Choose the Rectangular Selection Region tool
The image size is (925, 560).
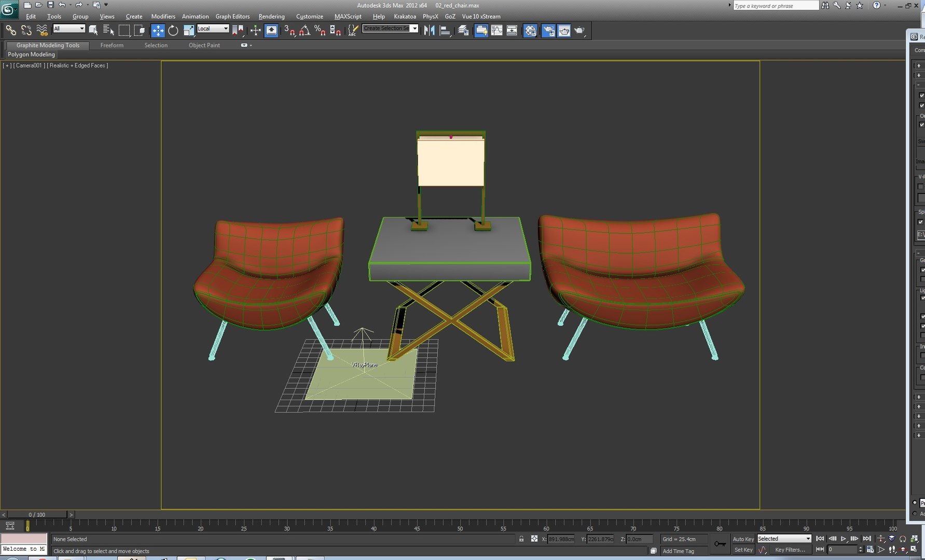[124, 31]
